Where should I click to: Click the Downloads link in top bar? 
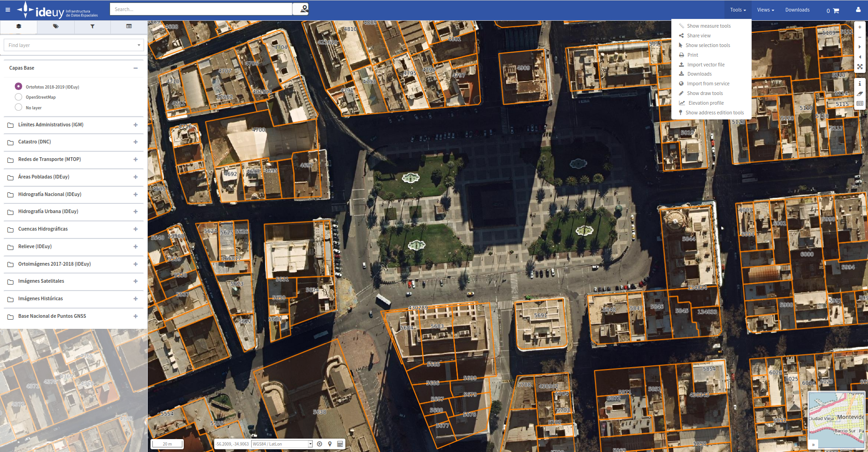tap(797, 10)
